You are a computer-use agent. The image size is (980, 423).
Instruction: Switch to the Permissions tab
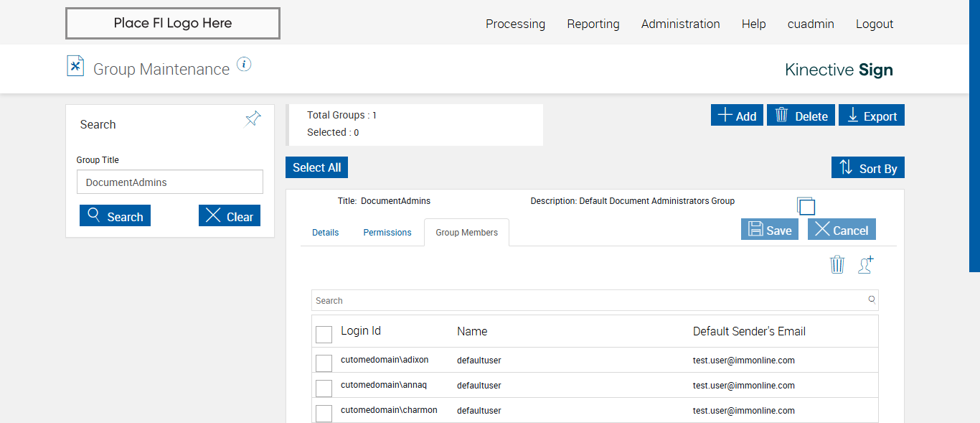point(387,233)
